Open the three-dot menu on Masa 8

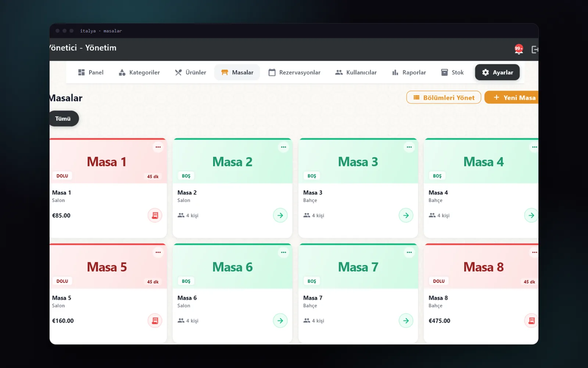click(534, 252)
